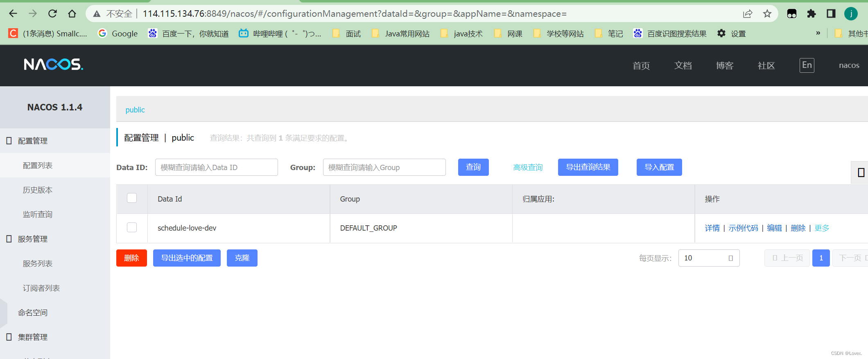The height and width of the screenshot is (359, 868).
Task: Open 高级查询 advanced search
Action: (528, 167)
